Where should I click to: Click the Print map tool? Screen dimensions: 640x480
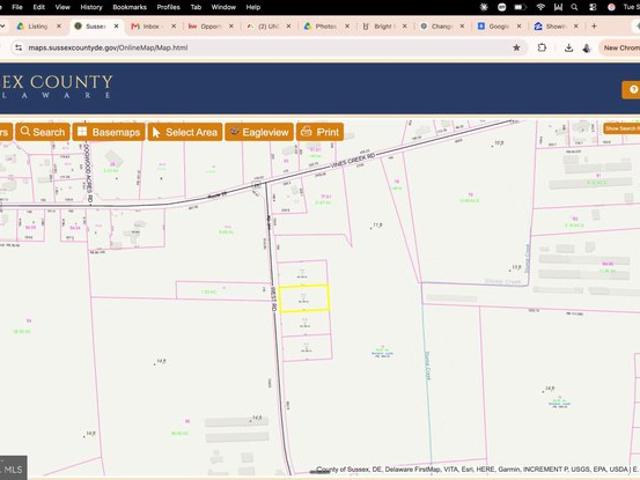[320, 132]
